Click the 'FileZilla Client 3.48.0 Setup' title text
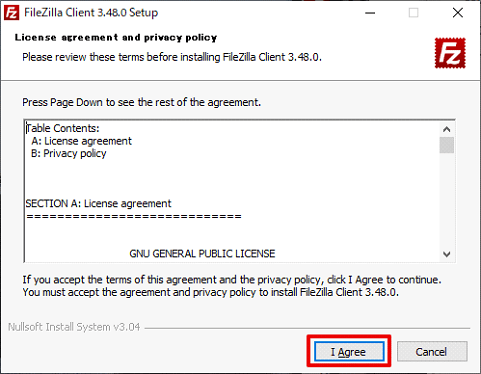The width and height of the screenshot is (481, 374). 91,13
